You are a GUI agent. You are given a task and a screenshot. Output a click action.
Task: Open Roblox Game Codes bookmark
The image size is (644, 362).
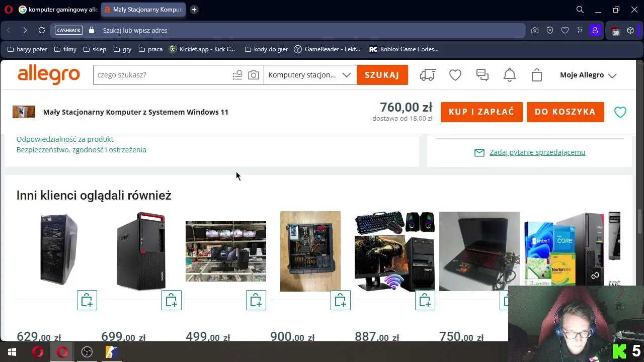click(404, 49)
